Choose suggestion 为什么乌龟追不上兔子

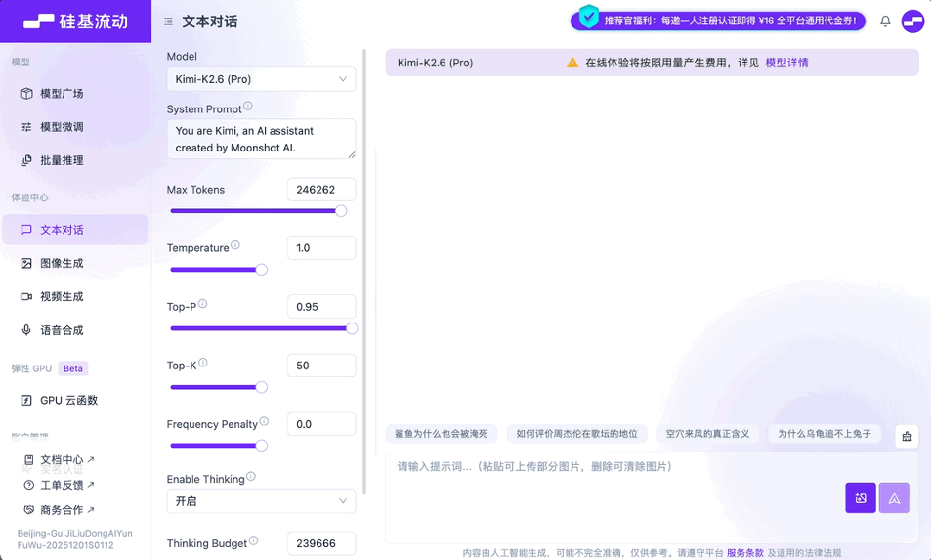click(x=824, y=434)
